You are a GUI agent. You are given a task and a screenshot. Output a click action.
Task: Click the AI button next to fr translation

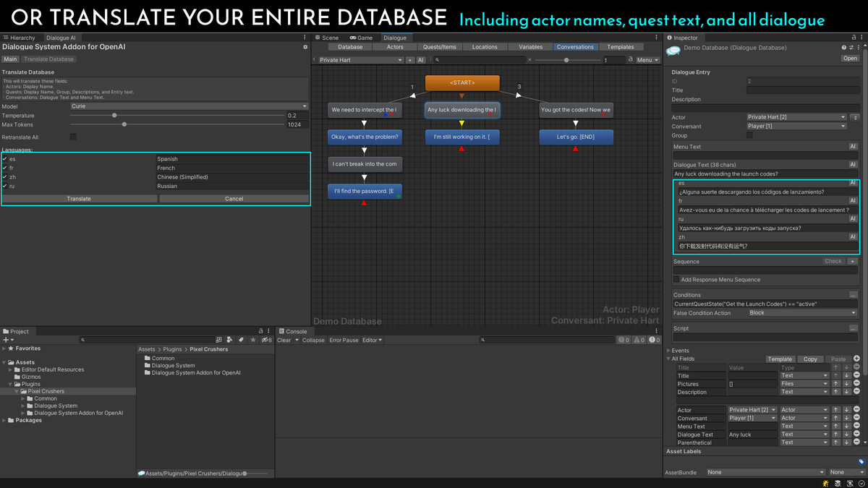tap(853, 201)
